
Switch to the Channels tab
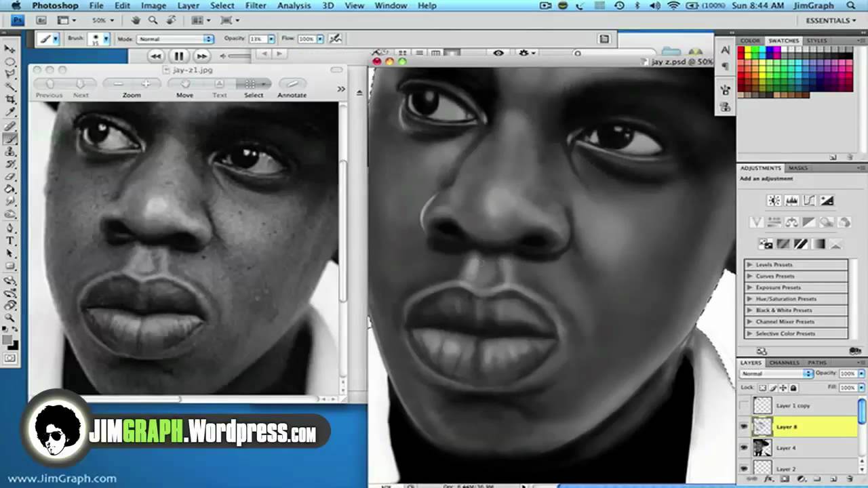coord(784,363)
